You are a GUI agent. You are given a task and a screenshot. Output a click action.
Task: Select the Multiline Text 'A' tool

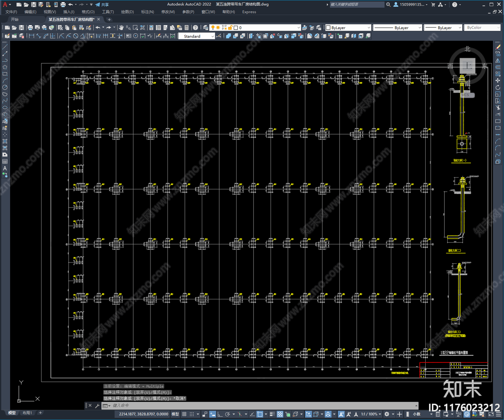[5, 168]
